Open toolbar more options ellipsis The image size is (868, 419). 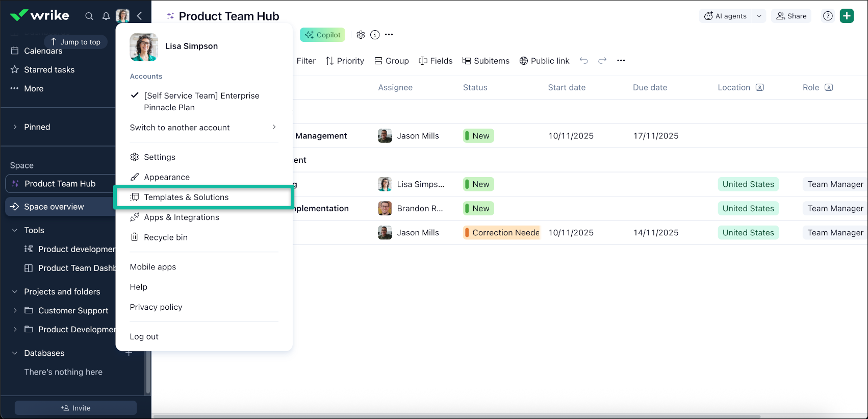[x=621, y=61]
